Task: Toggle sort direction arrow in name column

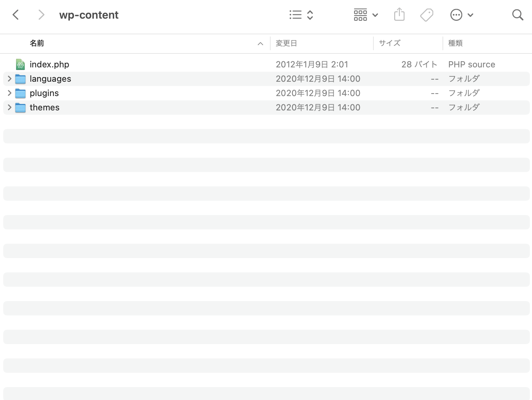Action: [260, 44]
